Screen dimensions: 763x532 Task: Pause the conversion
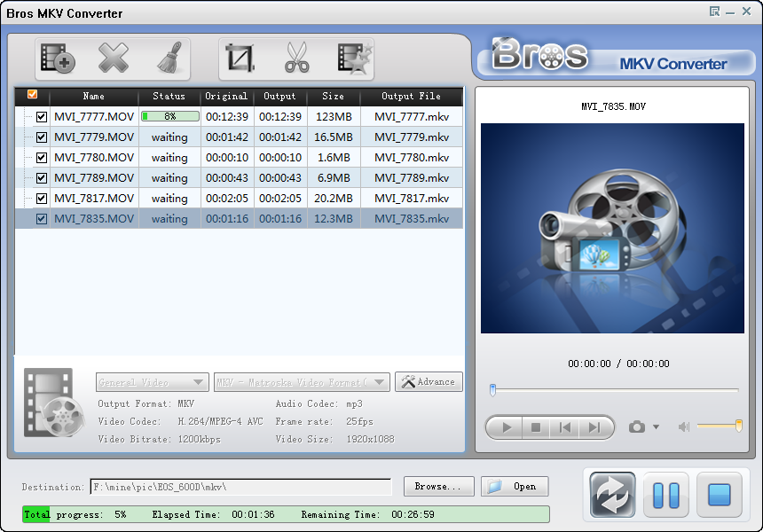point(665,495)
